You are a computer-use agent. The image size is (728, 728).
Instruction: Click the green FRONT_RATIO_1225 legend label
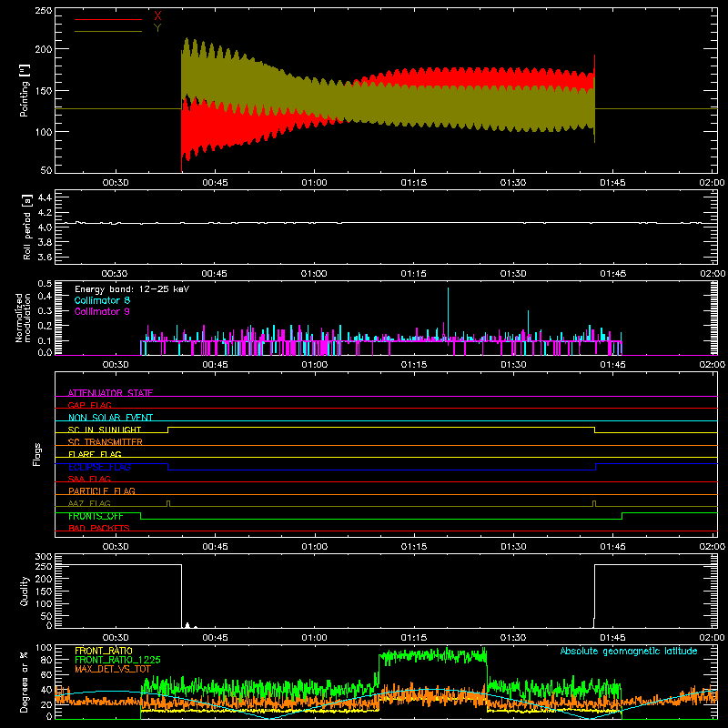[x=117, y=660]
